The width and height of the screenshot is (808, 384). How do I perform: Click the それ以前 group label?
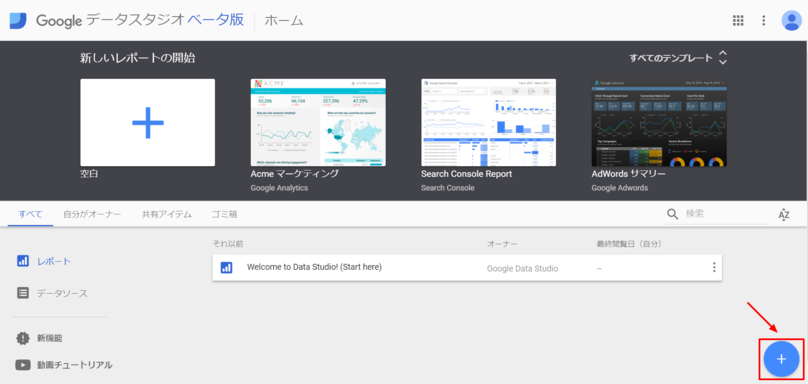point(228,243)
